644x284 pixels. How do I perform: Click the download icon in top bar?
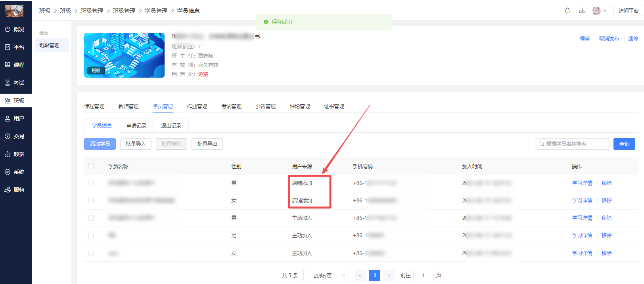(582, 11)
